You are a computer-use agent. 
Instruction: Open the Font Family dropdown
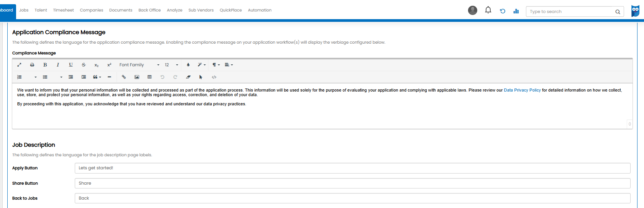tap(139, 65)
